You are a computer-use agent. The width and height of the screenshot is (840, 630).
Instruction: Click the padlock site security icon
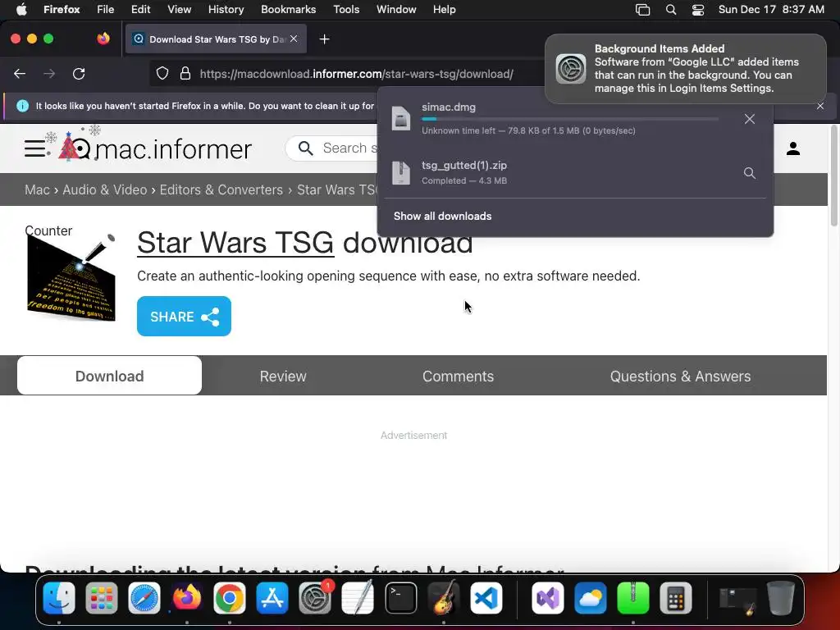[x=185, y=73]
